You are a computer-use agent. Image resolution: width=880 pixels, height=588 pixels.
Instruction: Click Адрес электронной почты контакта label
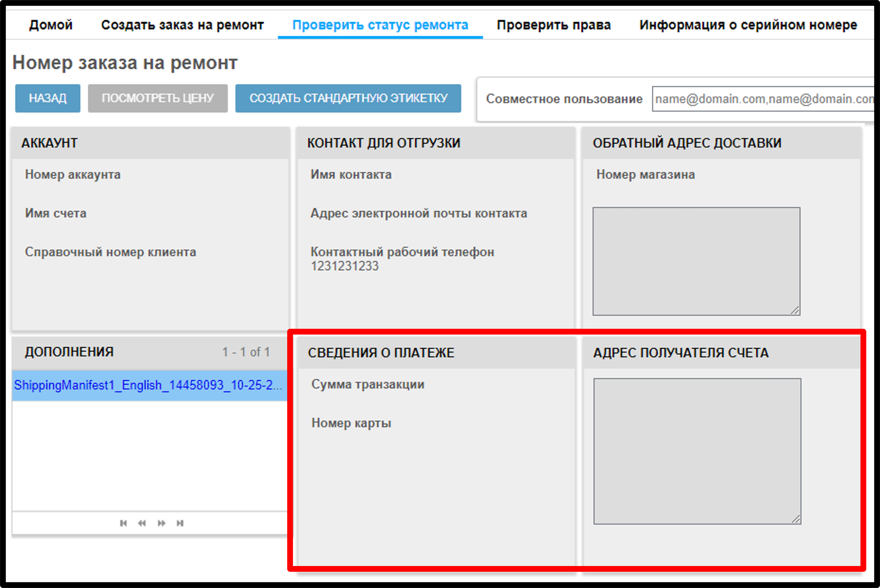[419, 213]
